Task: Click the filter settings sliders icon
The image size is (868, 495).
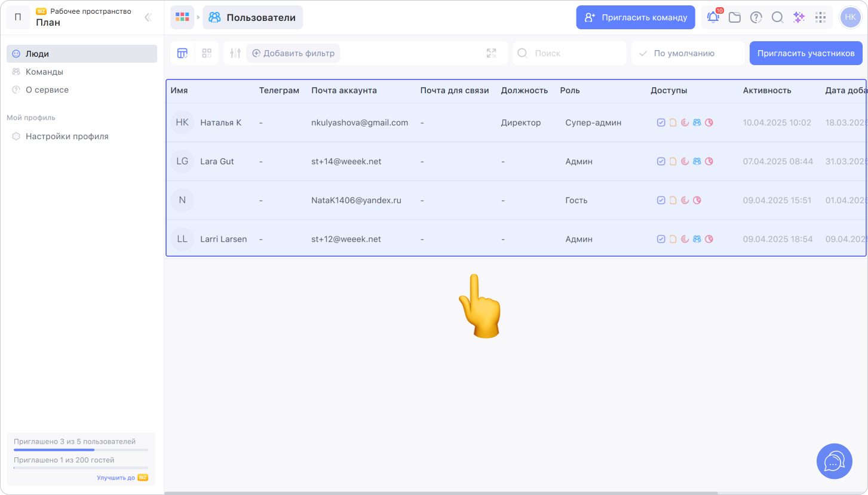Action: [235, 53]
